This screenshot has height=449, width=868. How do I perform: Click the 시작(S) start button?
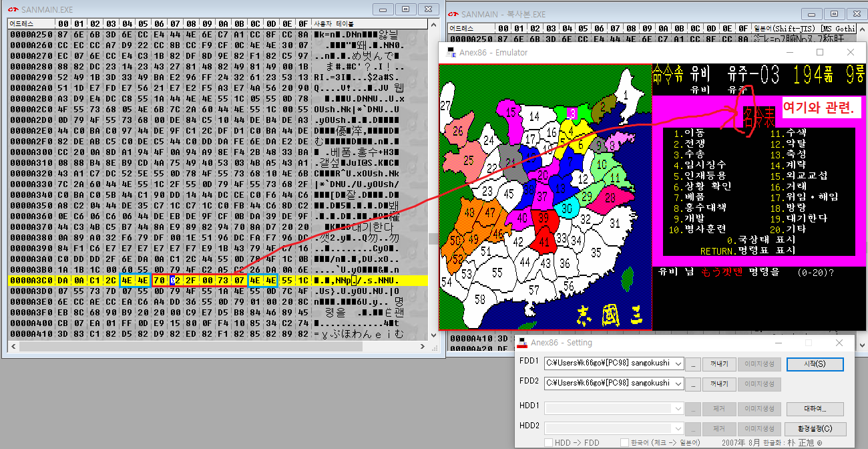(x=815, y=364)
